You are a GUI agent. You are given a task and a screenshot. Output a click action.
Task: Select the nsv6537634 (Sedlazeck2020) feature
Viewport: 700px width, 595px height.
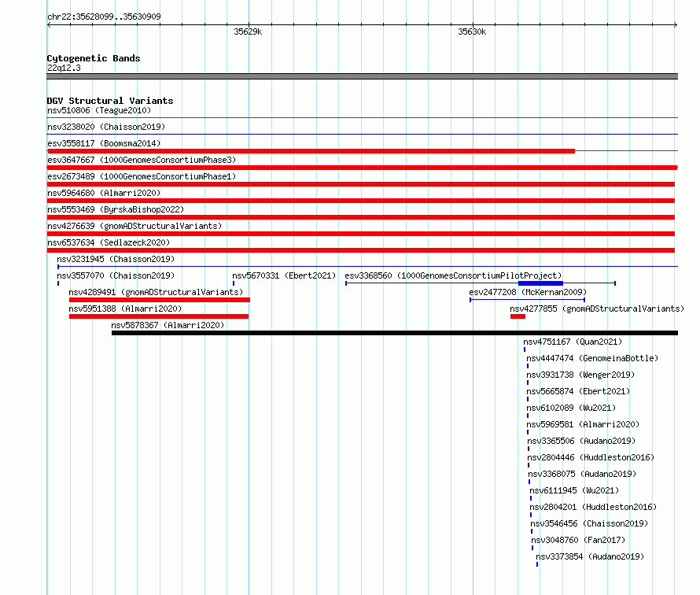(361, 250)
